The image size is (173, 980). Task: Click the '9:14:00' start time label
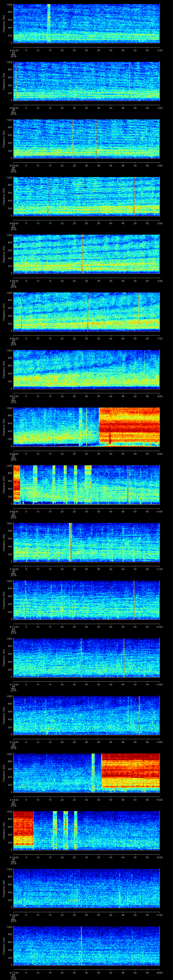pyautogui.click(x=14, y=799)
